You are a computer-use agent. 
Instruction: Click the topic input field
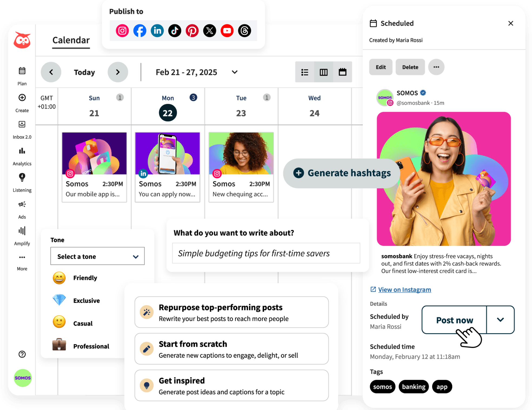266,253
